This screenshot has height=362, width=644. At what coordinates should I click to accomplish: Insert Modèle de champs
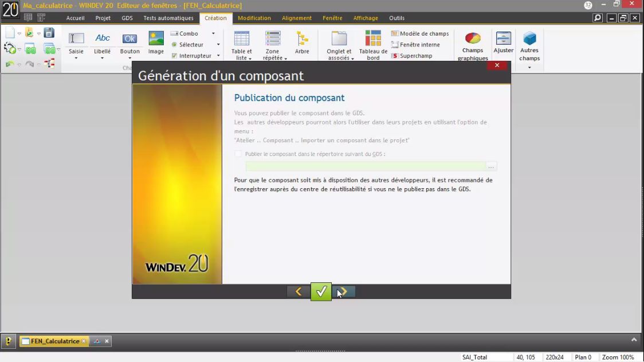click(x=420, y=33)
